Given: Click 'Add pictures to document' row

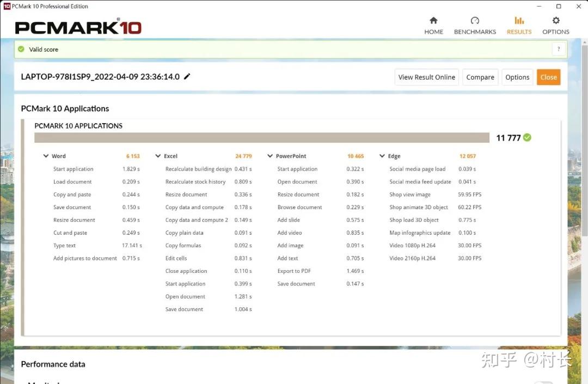Looking at the screenshot, I should tap(96, 258).
